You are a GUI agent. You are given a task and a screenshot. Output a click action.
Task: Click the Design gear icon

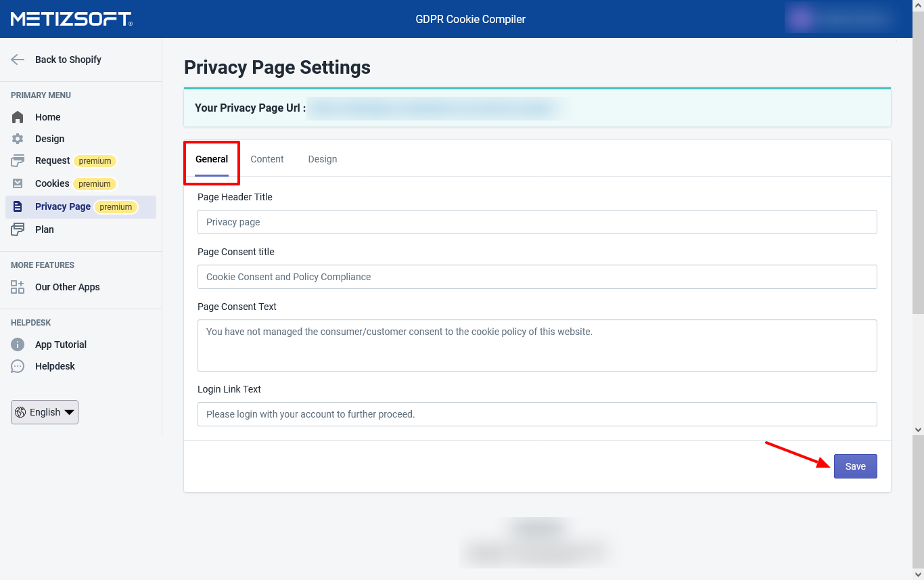tap(18, 139)
